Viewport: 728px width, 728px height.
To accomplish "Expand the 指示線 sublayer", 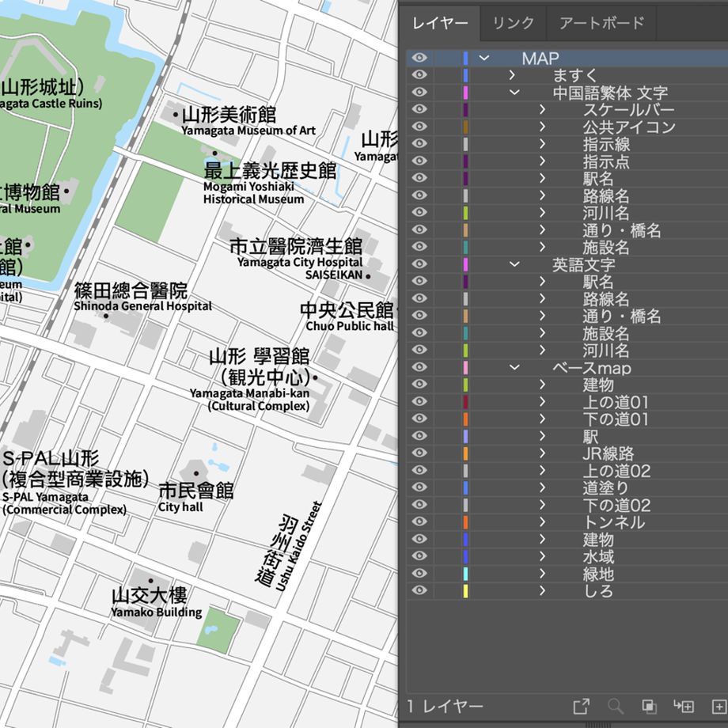I will coord(542,143).
